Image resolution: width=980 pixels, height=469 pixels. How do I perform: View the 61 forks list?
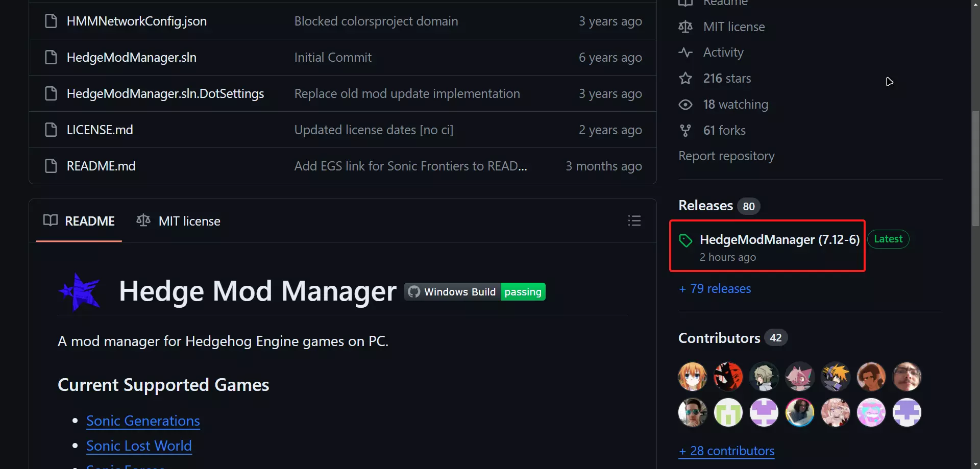coord(724,130)
